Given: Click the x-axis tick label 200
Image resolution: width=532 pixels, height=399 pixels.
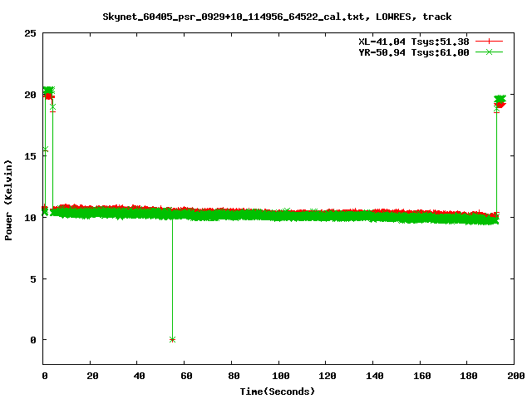Looking at the screenshot, I should [x=516, y=376].
